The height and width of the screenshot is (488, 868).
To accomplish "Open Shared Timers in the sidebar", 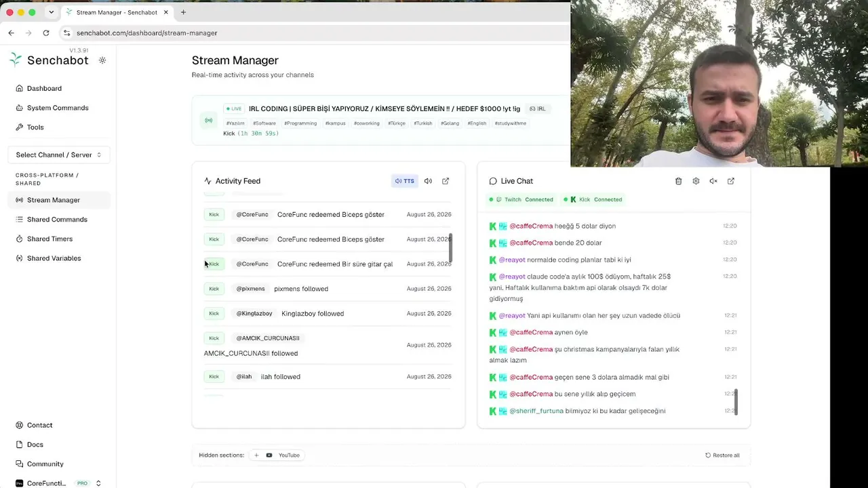I will click(50, 239).
